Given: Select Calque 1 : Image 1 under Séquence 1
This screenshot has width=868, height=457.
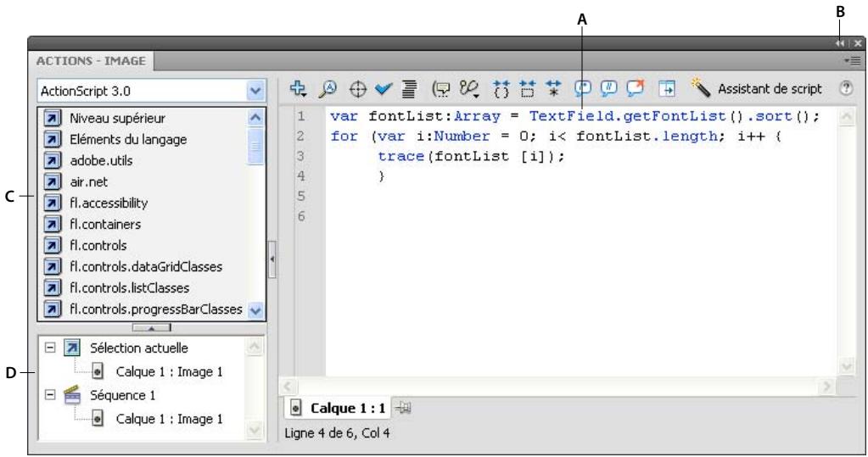Looking at the screenshot, I should click(169, 419).
